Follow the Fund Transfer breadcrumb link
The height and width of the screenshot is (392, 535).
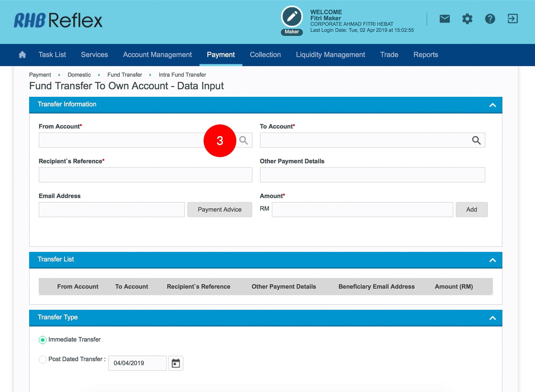click(x=125, y=75)
